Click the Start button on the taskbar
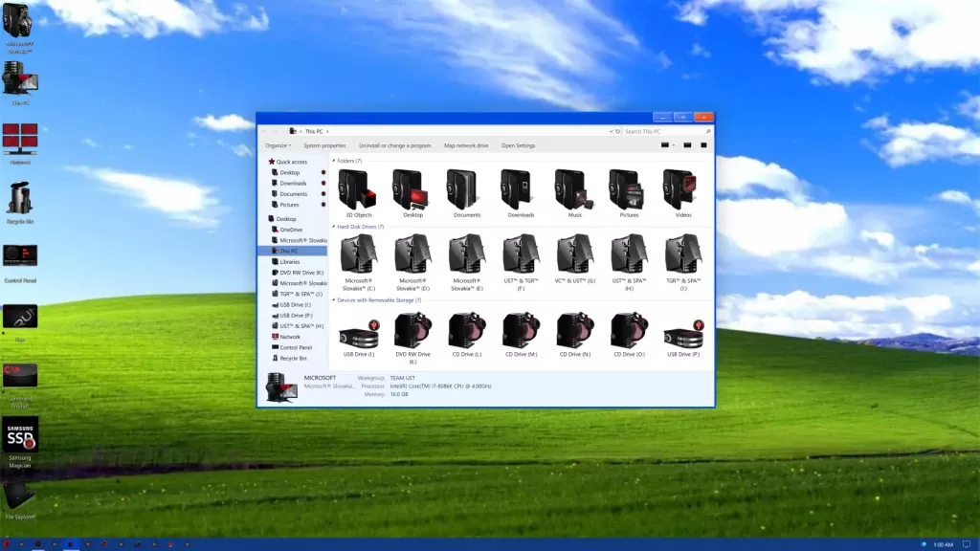Image resolution: width=980 pixels, height=551 pixels. coord(7,544)
